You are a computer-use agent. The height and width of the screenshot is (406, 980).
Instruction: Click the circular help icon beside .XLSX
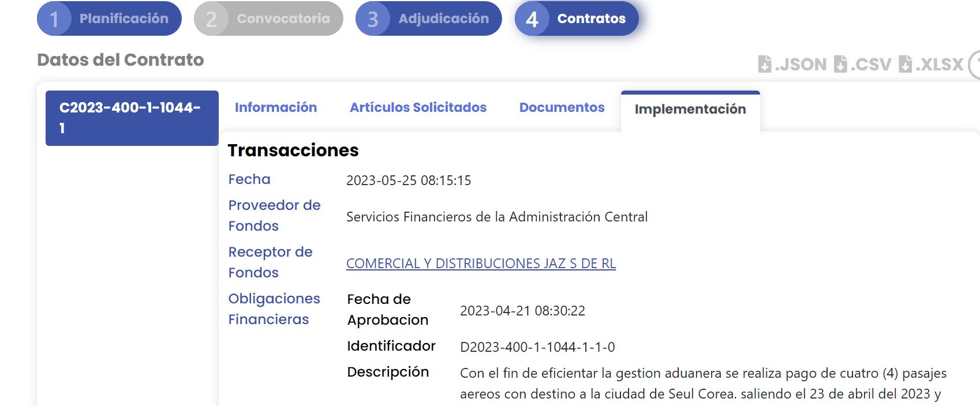(975, 64)
